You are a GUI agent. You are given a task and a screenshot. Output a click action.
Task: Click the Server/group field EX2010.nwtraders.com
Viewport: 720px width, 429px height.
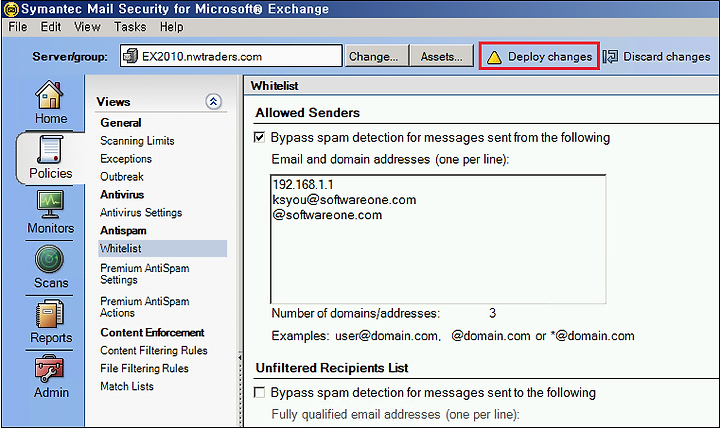231,56
